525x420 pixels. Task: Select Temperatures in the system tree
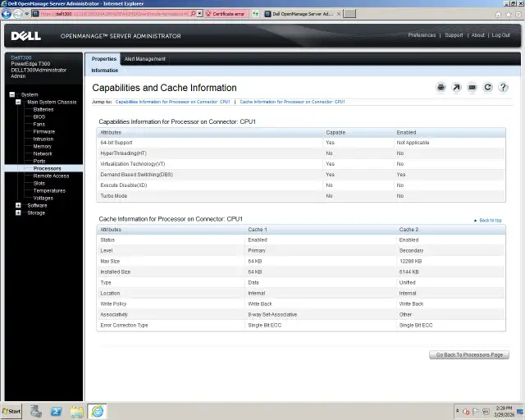(49, 190)
